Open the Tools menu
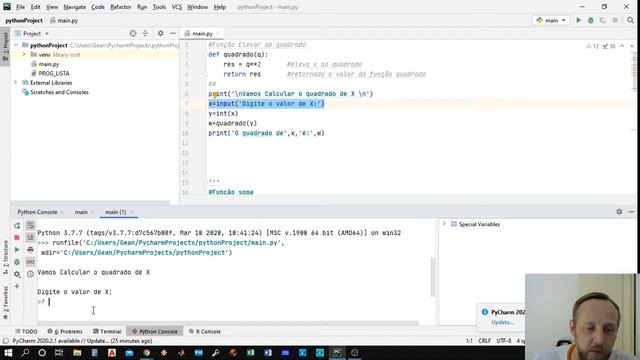The image size is (640, 360). click(x=159, y=7)
